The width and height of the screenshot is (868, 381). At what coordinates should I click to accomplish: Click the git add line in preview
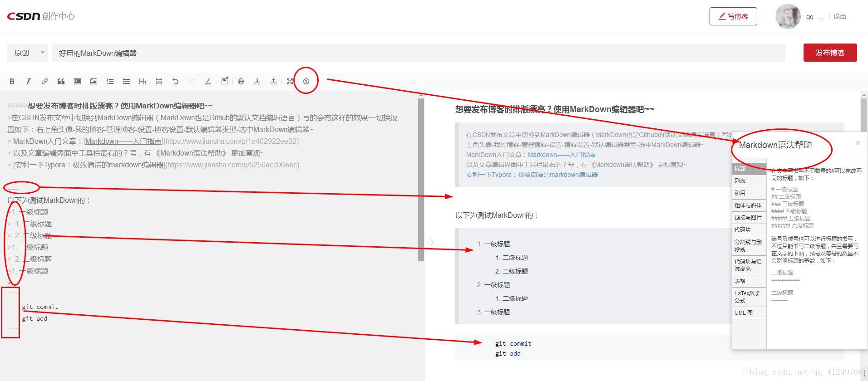(x=508, y=354)
